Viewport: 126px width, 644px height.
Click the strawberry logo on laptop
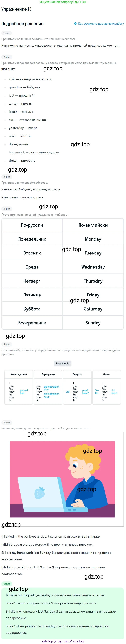pyautogui.click(x=40, y=493)
